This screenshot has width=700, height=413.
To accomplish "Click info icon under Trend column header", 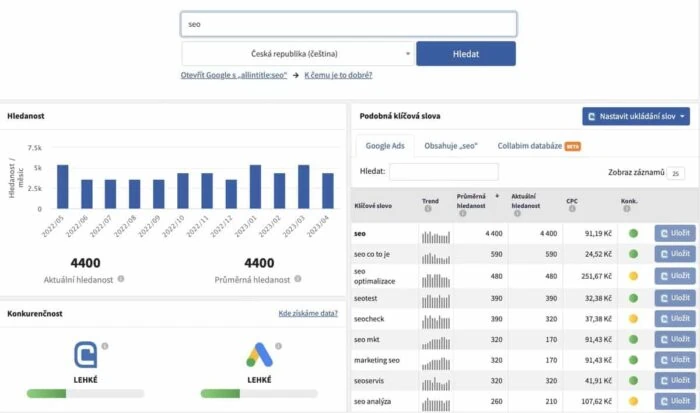I will click(x=426, y=209).
